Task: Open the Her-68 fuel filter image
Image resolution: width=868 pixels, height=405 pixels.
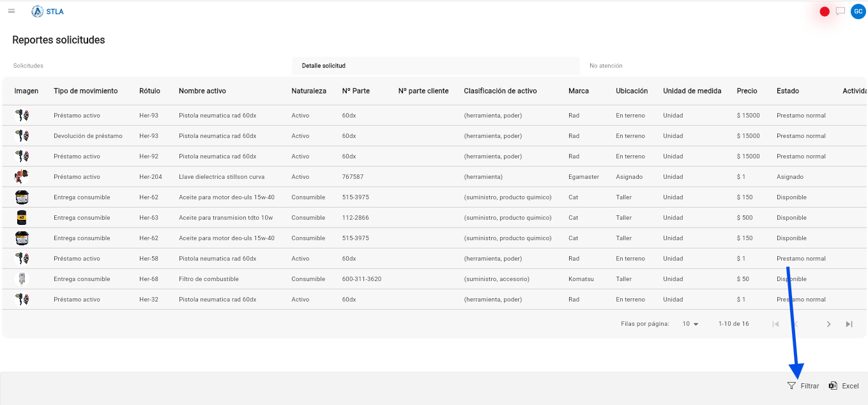Action: tap(22, 279)
